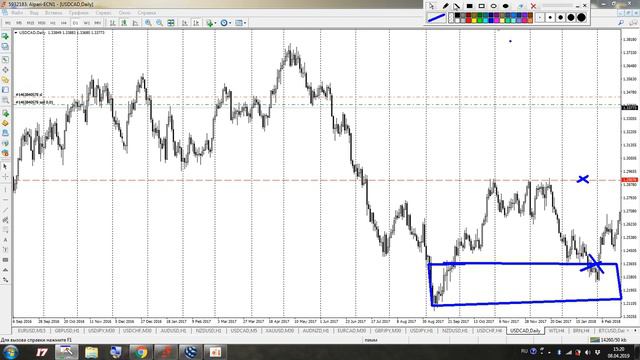Switch to the XAUUSD,M30 chart tab
The image size is (640, 360).
point(280,331)
